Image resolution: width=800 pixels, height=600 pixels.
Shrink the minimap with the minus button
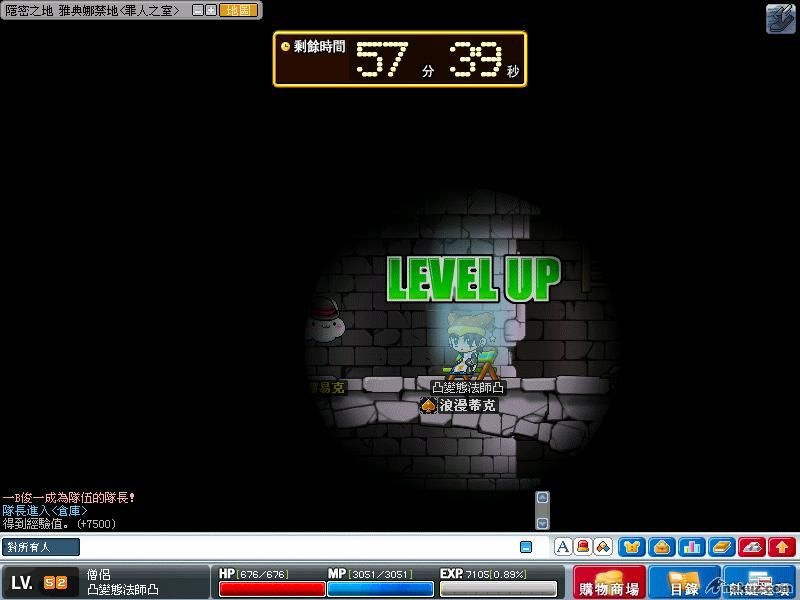pos(197,10)
